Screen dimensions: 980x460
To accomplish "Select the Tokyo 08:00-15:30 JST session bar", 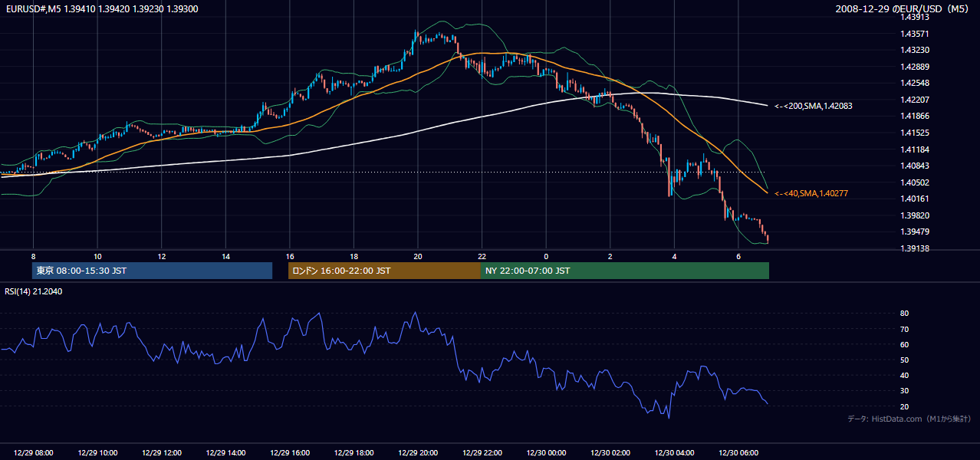I will click(x=152, y=271).
